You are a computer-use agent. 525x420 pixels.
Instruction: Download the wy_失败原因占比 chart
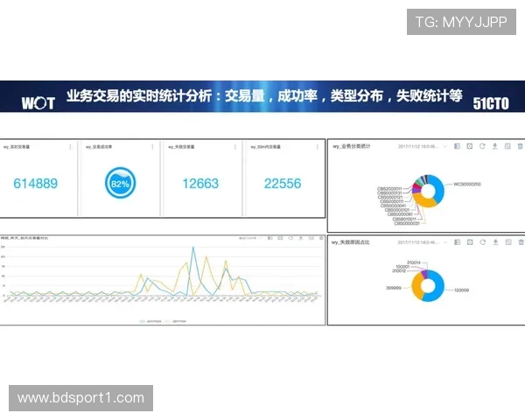click(x=495, y=242)
